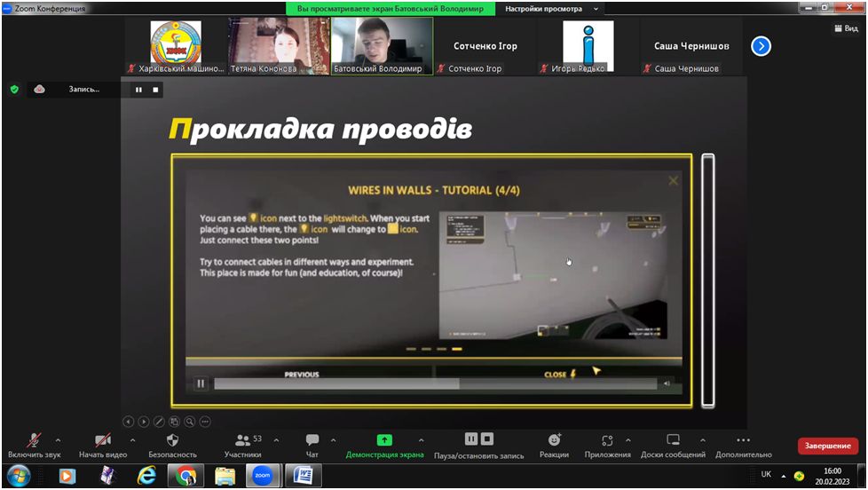868x490 pixels.
Task: Show next participants with blue arrow
Action: point(761,46)
